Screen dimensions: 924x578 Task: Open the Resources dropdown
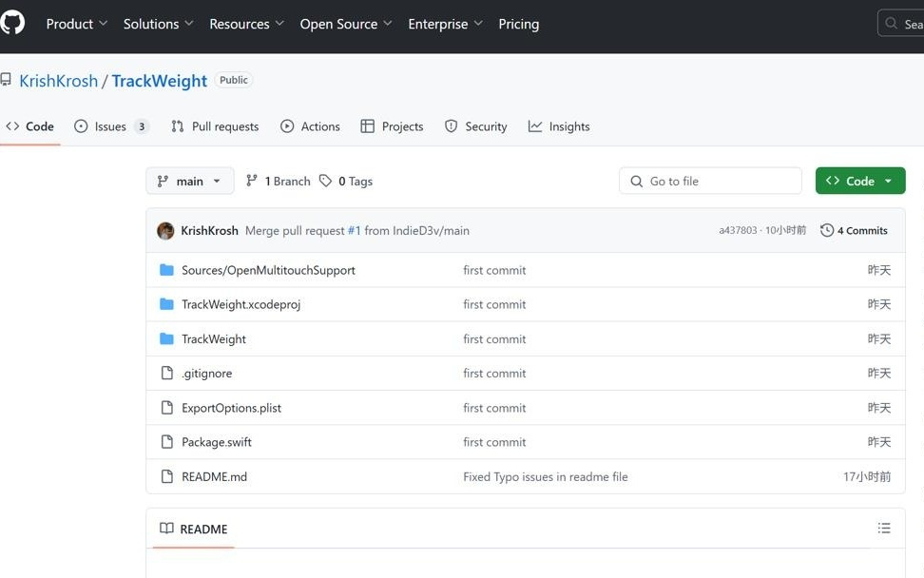pos(246,24)
